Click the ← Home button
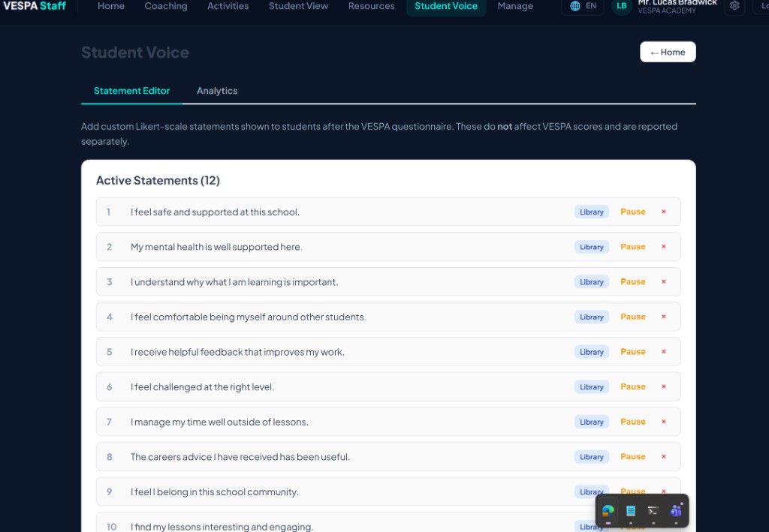Image resolution: width=769 pixels, height=532 pixels. [x=668, y=52]
